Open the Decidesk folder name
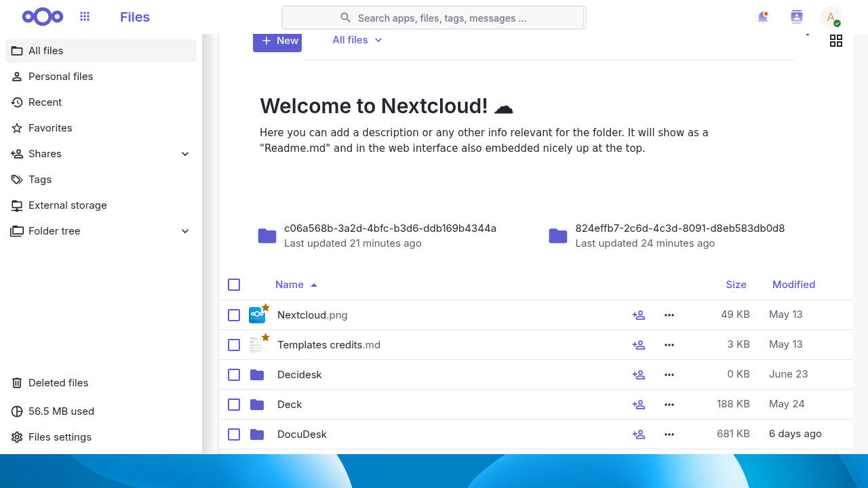 [300, 375]
